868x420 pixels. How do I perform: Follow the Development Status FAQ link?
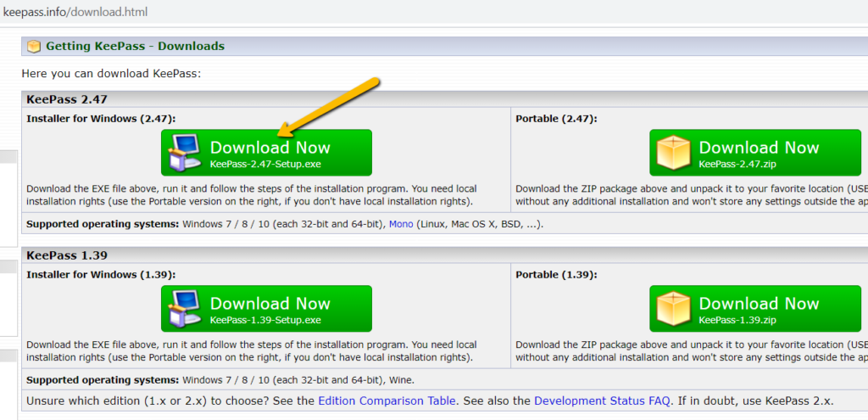603,400
